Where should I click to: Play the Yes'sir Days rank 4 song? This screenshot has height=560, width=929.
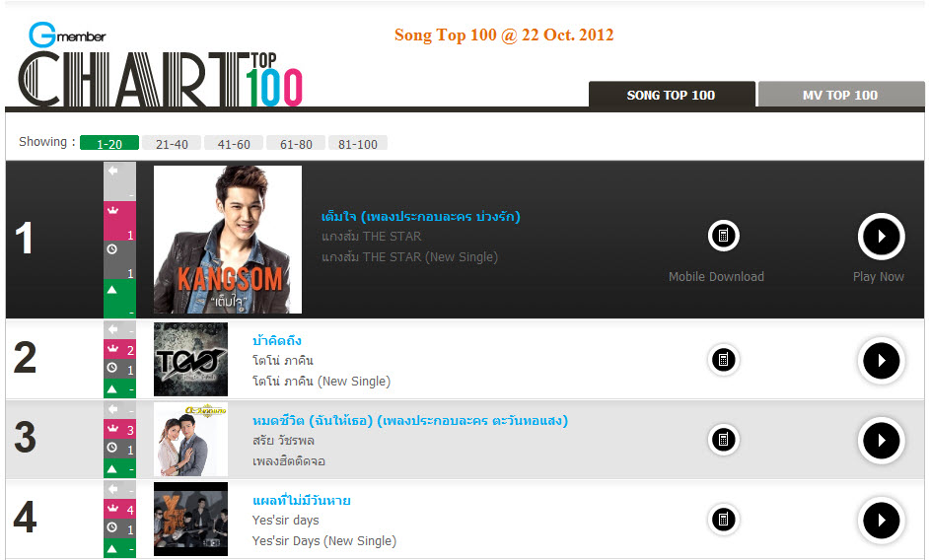coord(881,521)
